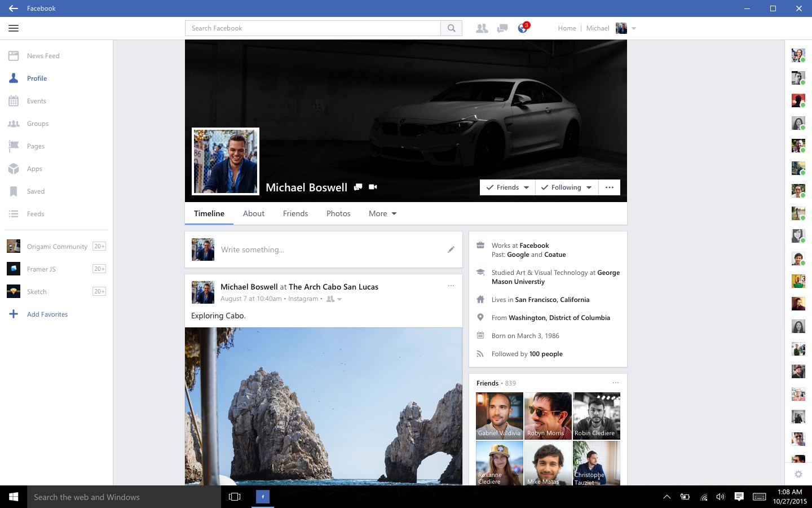Image resolution: width=812 pixels, height=508 pixels.
Task: Expand the More tab dropdown
Action: (382, 213)
